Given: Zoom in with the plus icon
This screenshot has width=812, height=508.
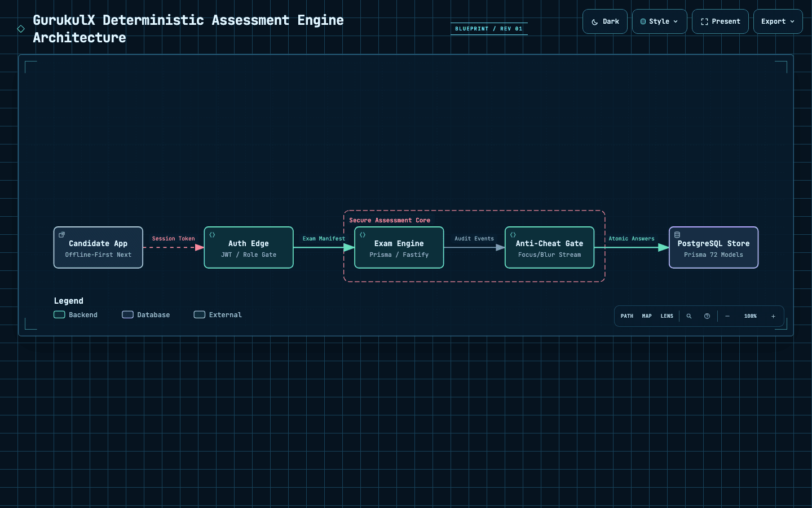Looking at the screenshot, I should pos(773,316).
